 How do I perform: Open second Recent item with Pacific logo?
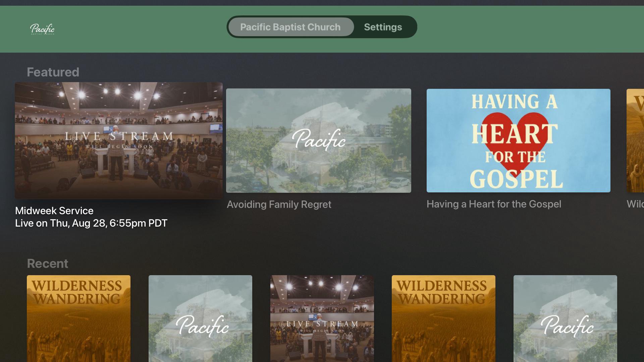(x=200, y=318)
